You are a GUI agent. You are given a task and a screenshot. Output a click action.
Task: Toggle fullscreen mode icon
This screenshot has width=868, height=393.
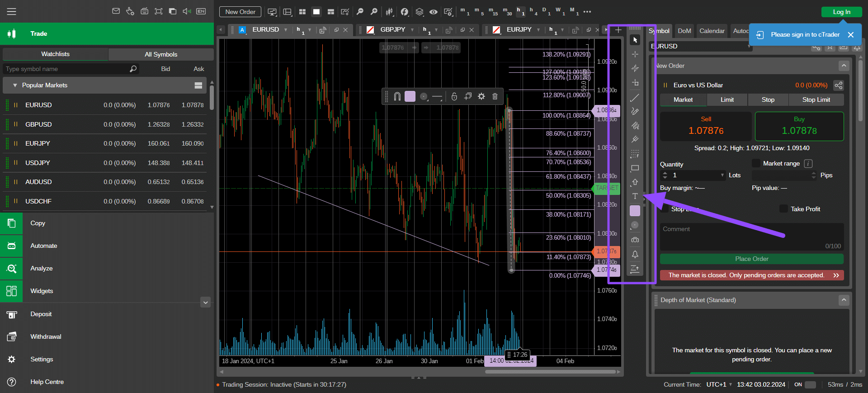pyautogui.click(x=159, y=11)
